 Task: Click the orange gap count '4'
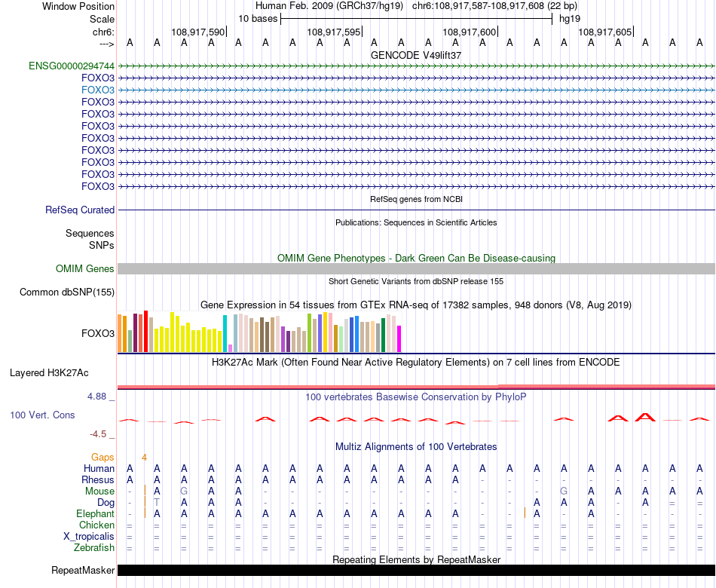pyautogui.click(x=144, y=458)
